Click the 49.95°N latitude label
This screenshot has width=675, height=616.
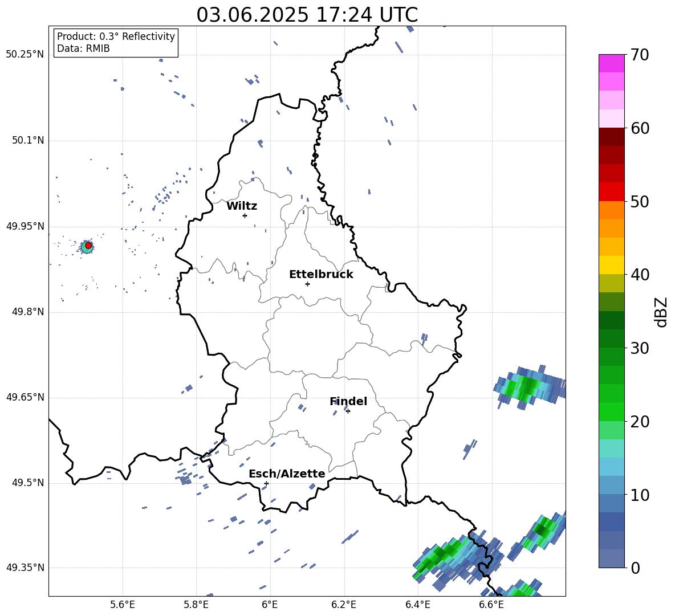click(25, 226)
